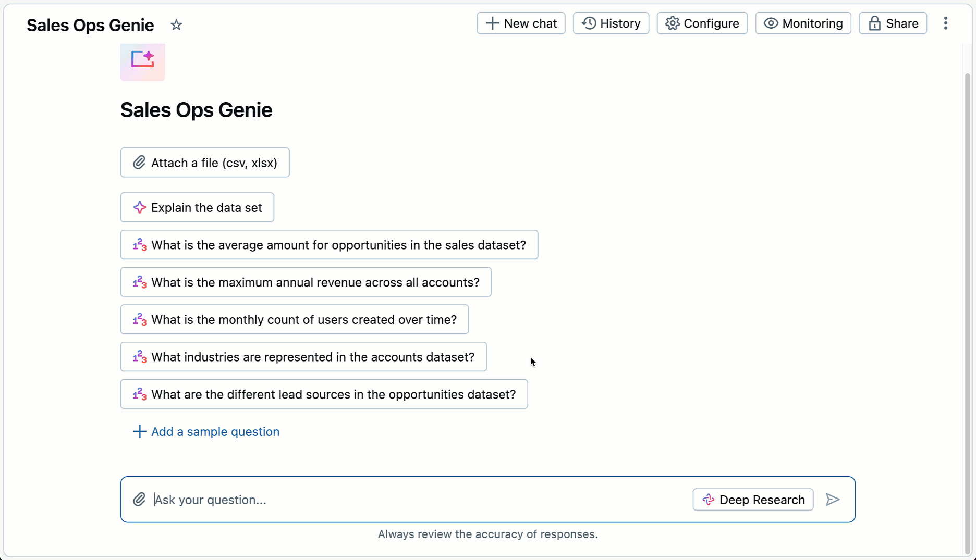Add a sample question
Screen dimensions: 976x560
(206, 431)
